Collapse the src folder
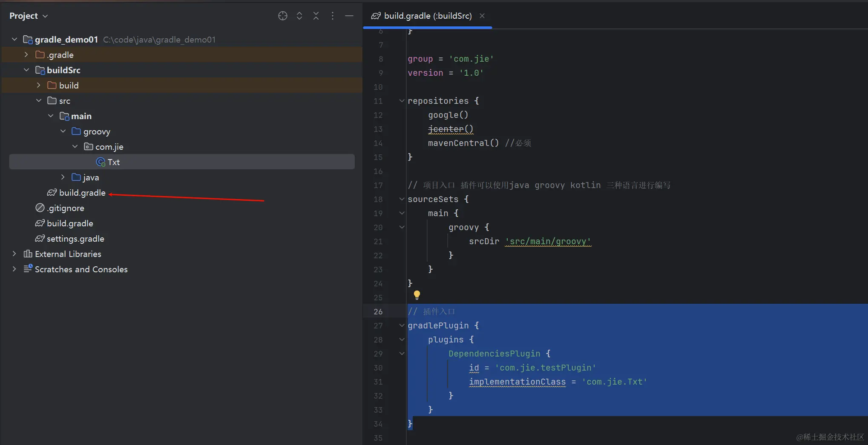 [x=39, y=100]
